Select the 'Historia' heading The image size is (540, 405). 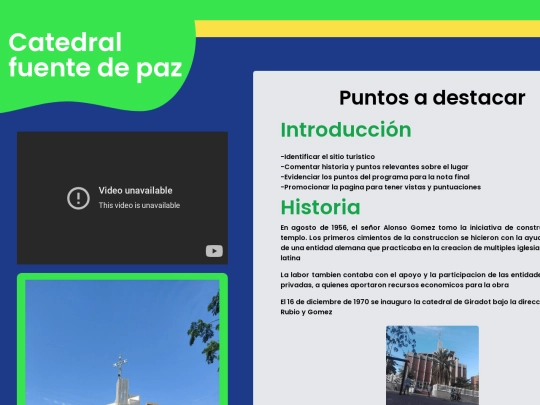tap(320, 207)
